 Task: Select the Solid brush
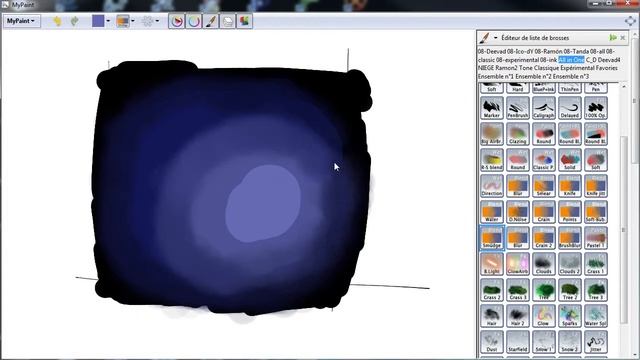point(570,160)
